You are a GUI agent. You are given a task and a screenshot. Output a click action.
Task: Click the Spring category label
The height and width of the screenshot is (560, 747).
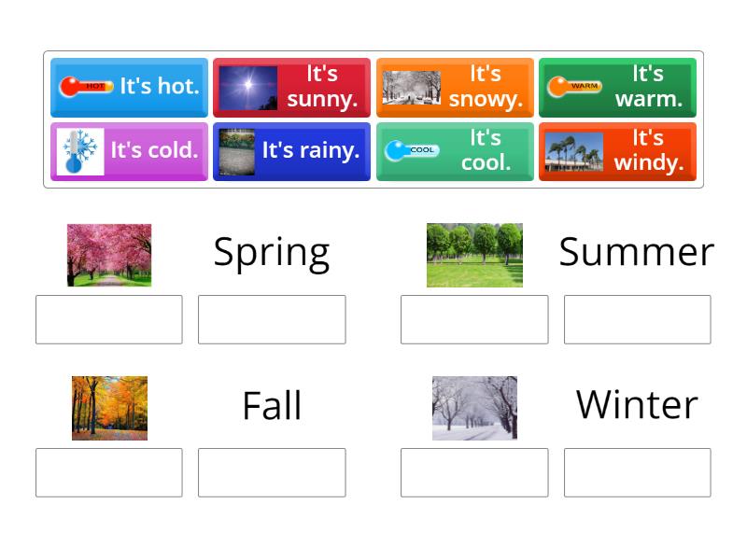pyautogui.click(x=272, y=251)
